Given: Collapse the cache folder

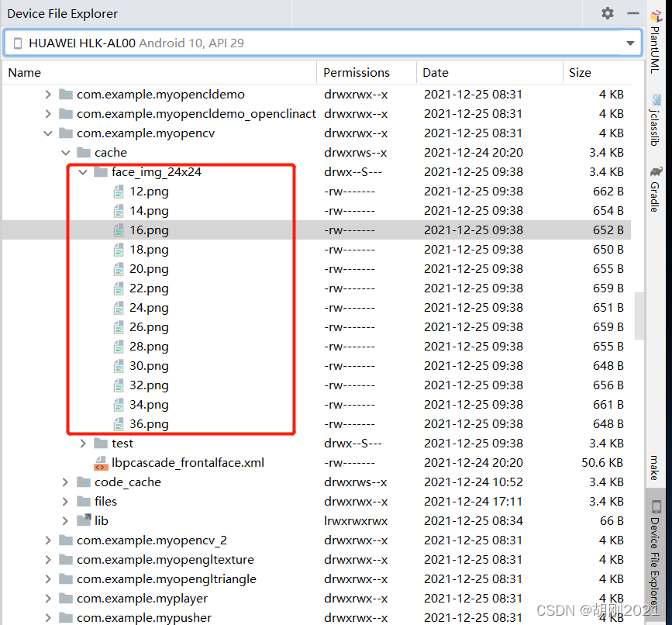Looking at the screenshot, I should [66, 153].
